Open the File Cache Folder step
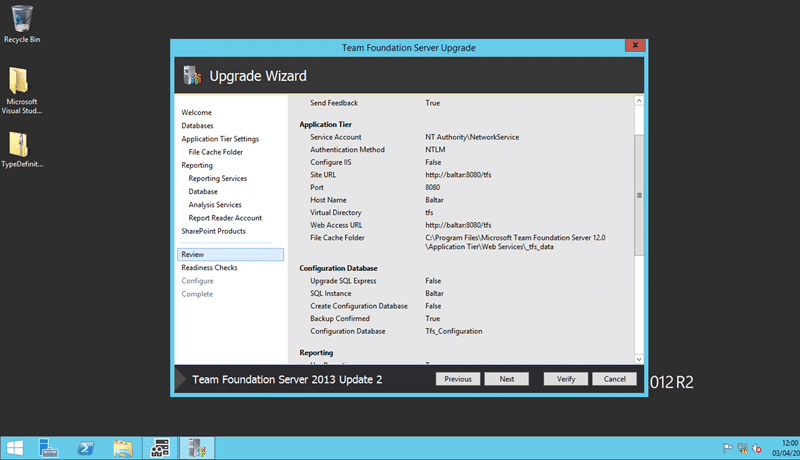The width and height of the screenshot is (800, 460). click(215, 152)
